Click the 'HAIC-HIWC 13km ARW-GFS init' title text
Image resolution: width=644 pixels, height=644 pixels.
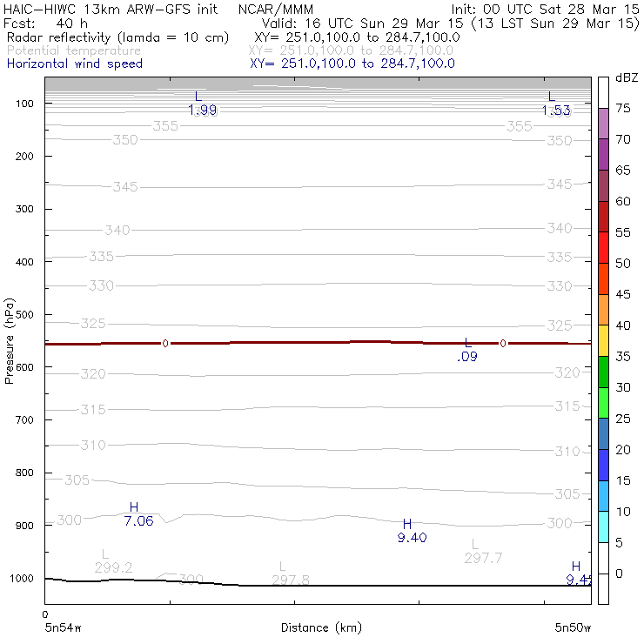(110, 9)
